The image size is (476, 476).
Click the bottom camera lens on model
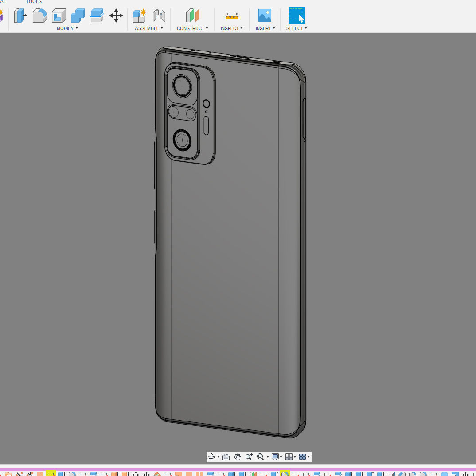(182, 140)
